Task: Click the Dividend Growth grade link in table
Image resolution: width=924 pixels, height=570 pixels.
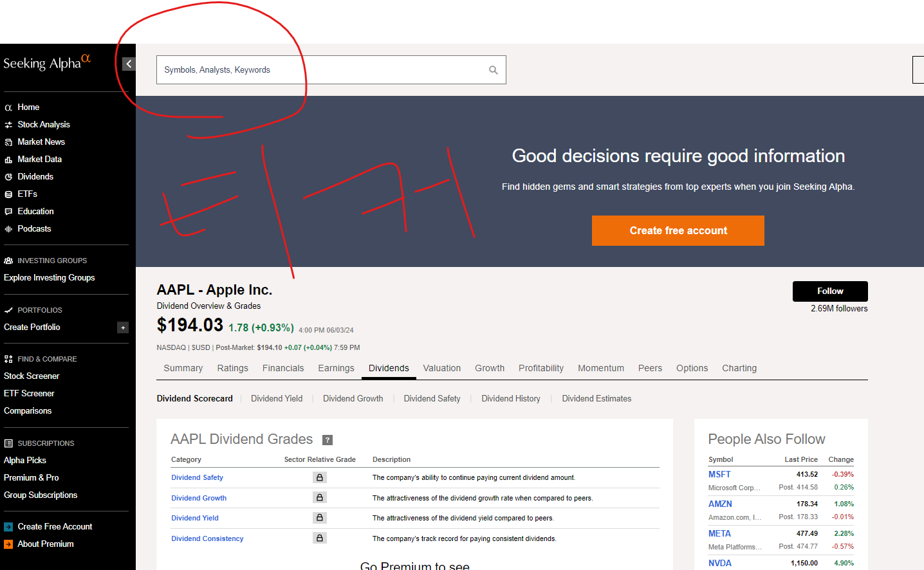Action: pyautogui.click(x=199, y=498)
